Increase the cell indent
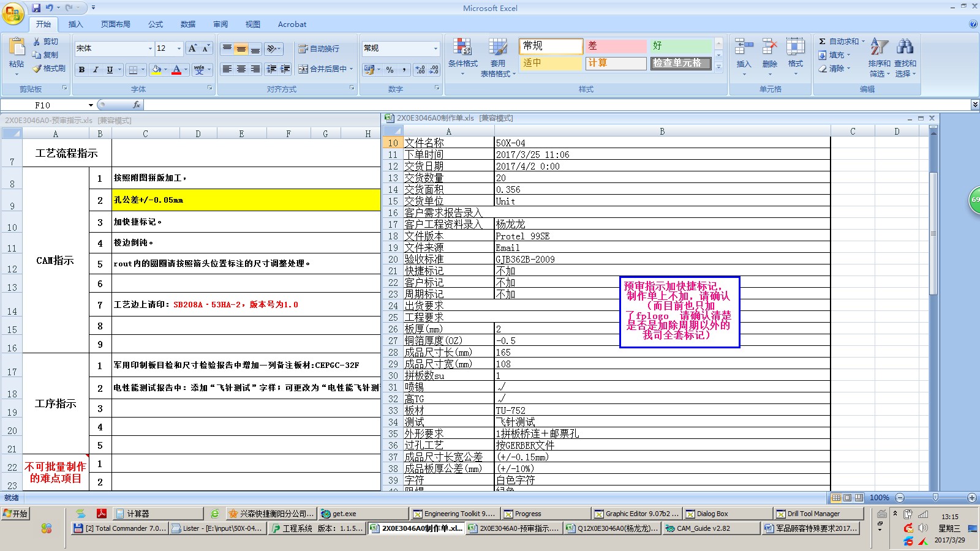This screenshot has width=980, height=551. pyautogui.click(x=285, y=69)
